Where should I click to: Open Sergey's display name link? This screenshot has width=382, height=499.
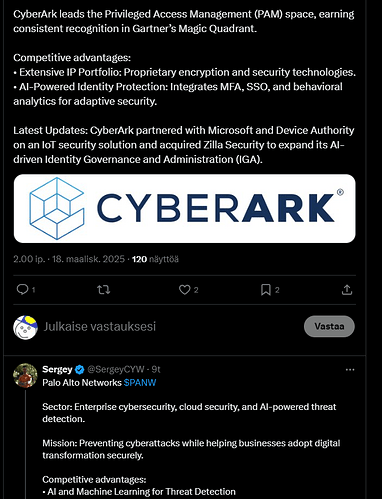coord(57,369)
